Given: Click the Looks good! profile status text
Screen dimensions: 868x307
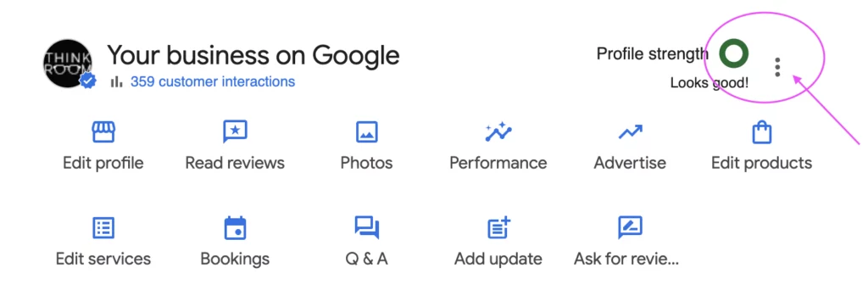Looking at the screenshot, I should [709, 84].
